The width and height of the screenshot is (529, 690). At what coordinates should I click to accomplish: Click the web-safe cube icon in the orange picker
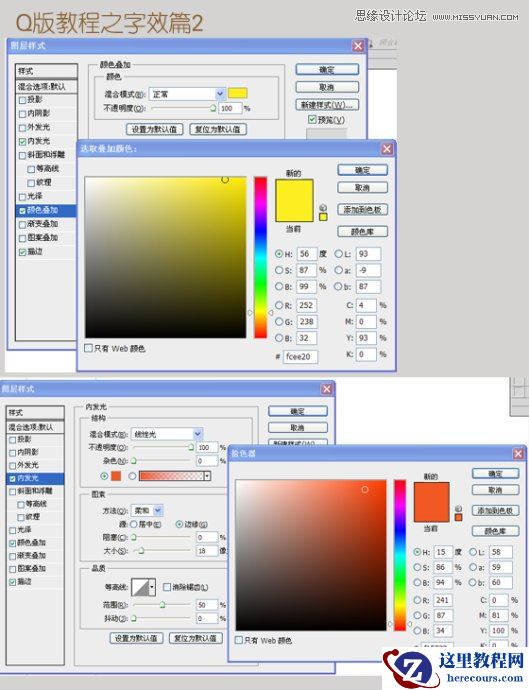click(458, 508)
